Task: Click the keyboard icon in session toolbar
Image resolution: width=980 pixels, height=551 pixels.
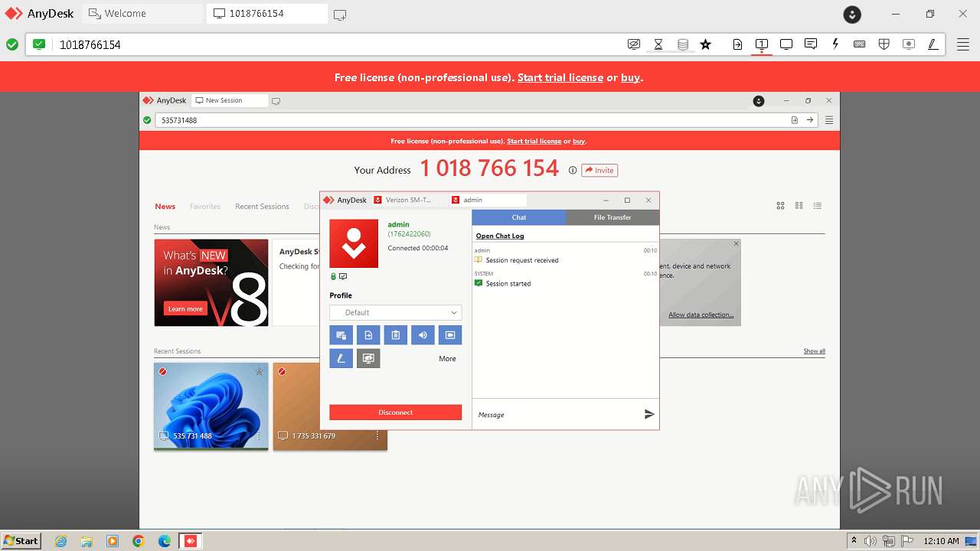Action: [x=860, y=44]
